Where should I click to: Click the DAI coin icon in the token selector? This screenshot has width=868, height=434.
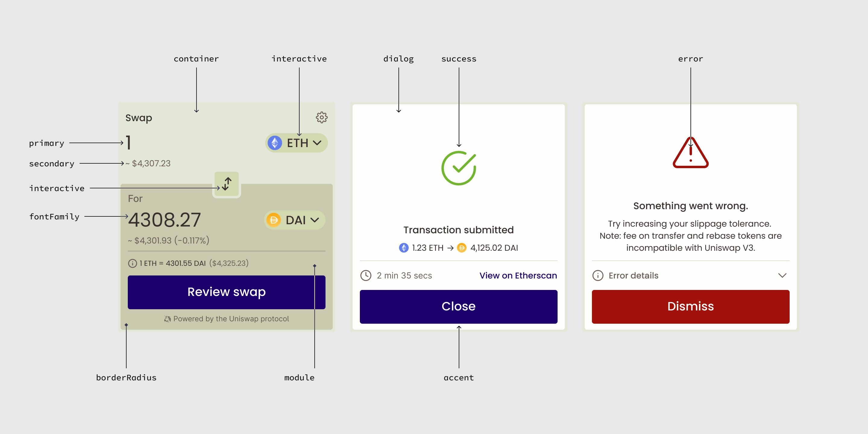274,220
